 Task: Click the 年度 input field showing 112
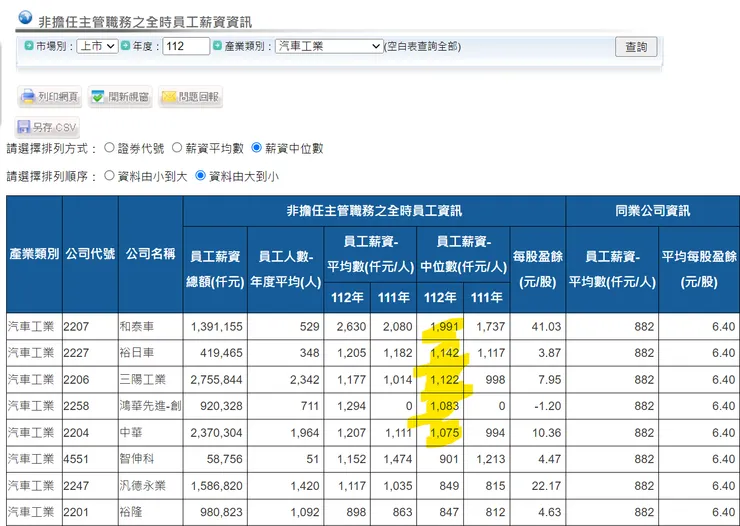point(186,46)
